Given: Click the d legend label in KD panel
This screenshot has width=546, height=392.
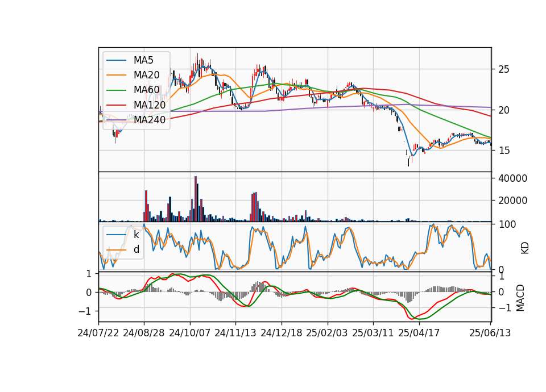Looking at the screenshot, I should click(136, 249).
